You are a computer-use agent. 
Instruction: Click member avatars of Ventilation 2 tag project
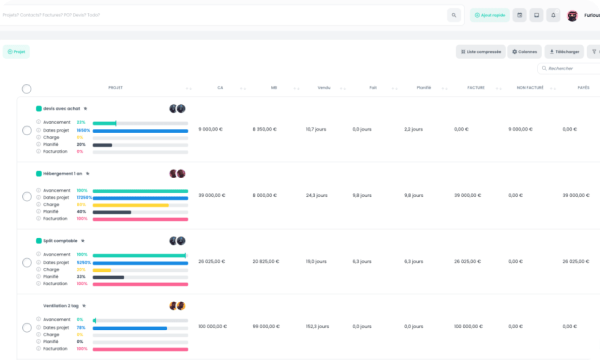click(x=177, y=306)
